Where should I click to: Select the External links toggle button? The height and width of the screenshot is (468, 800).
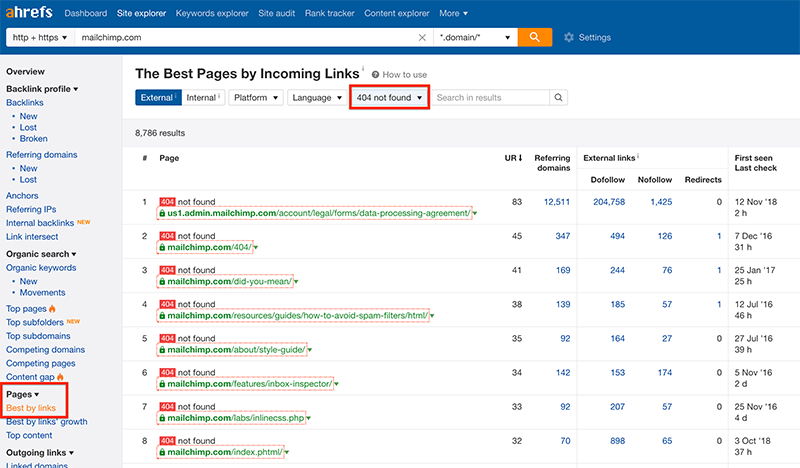click(158, 97)
